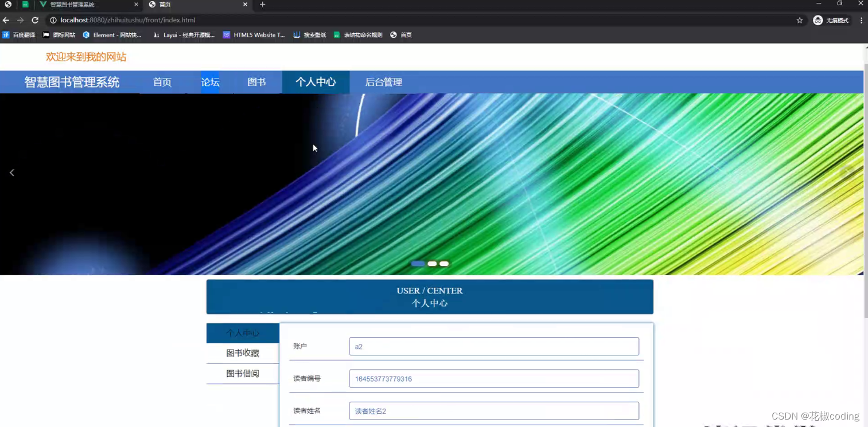The width and height of the screenshot is (868, 427).
Task: Open the Layui bookmark icon
Action: tap(157, 34)
